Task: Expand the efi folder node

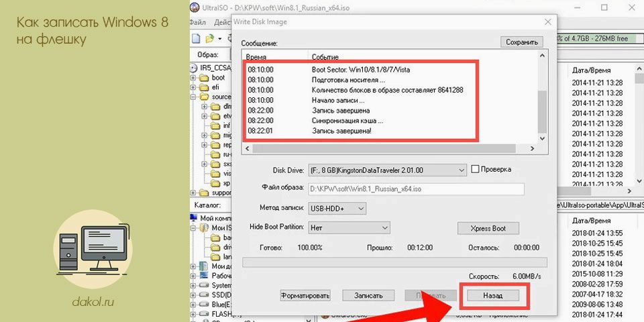Action: [x=193, y=87]
